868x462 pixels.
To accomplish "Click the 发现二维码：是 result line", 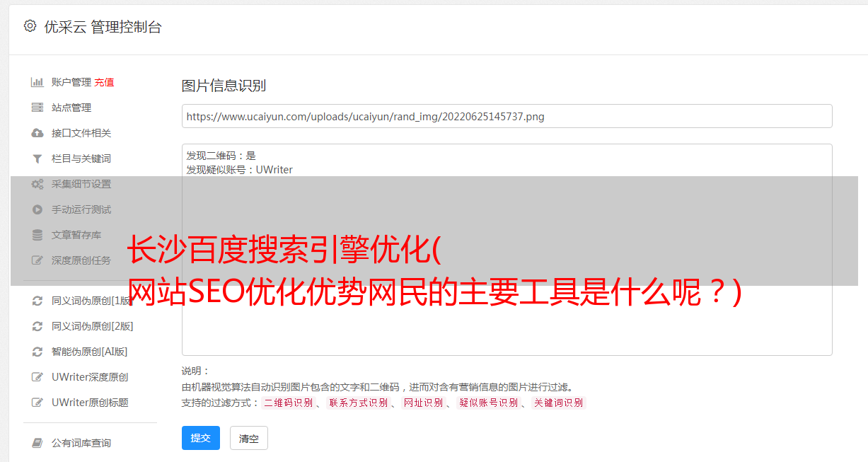I will point(221,156).
